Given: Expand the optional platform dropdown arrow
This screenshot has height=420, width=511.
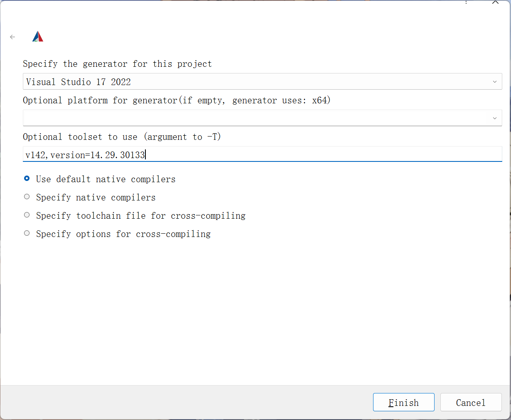Looking at the screenshot, I should click(494, 118).
